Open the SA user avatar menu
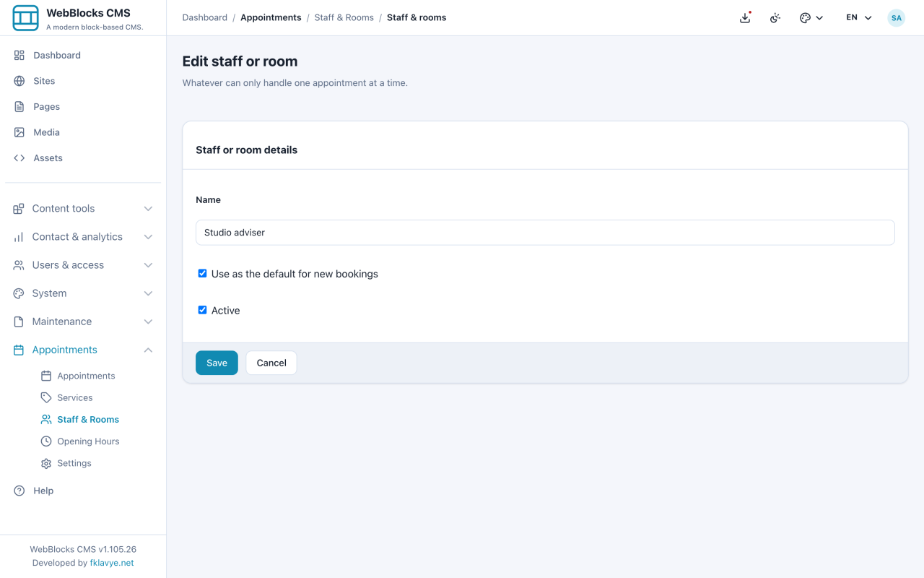Image resolution: width=924 pixels, height=578 pixels. [x=897, y=18]
